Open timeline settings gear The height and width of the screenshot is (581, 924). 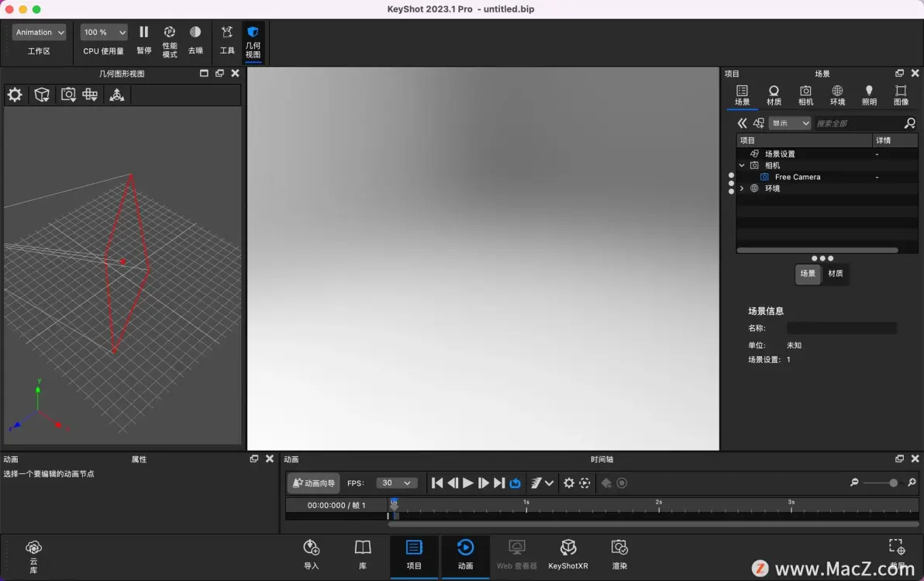pos(569,483)
